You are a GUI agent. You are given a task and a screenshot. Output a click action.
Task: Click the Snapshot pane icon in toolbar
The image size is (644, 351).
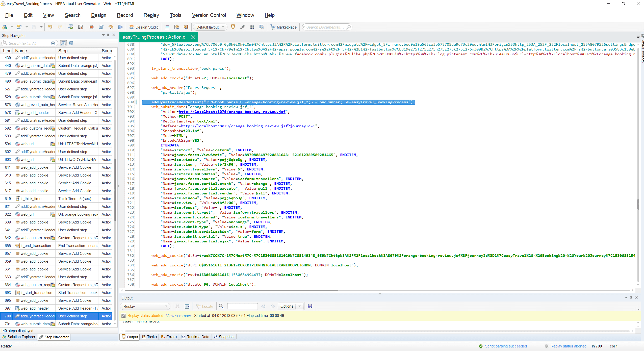[262, 27]
